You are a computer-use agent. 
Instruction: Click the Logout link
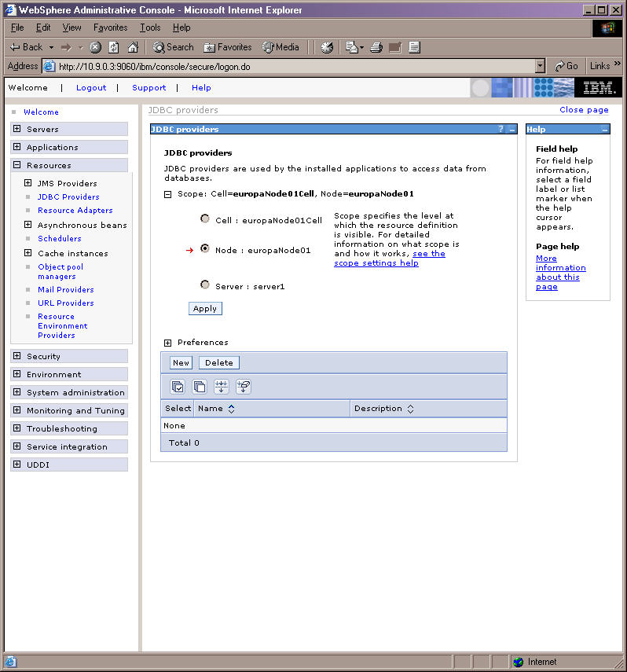(x=91, y=88)
